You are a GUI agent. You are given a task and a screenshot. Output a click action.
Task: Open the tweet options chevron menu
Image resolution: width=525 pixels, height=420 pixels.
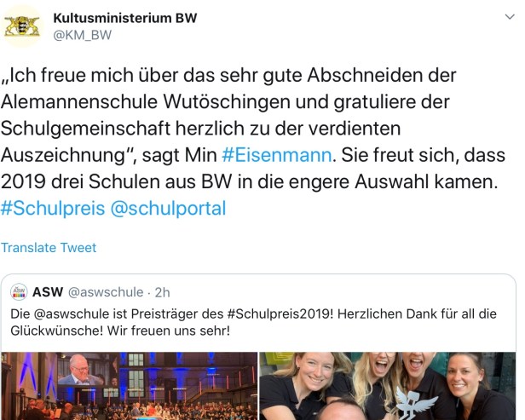pyautogui.click(x=510, y=17)
